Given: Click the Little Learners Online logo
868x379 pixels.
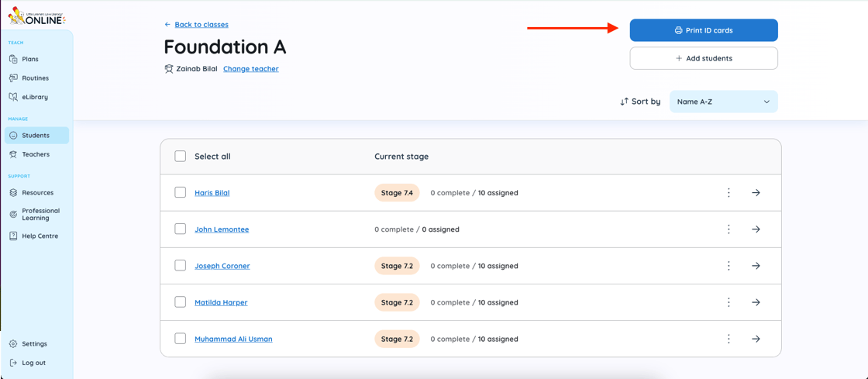Looking at the screenshot, I should [x=36, y=16].
